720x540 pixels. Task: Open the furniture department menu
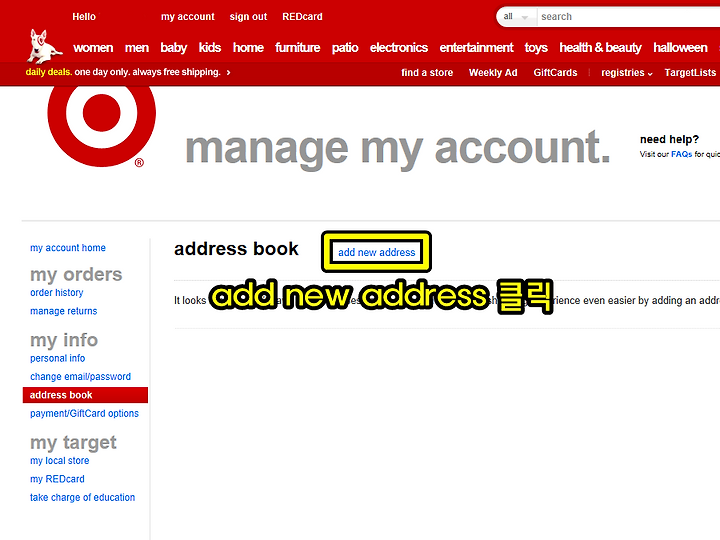point(298,47)
